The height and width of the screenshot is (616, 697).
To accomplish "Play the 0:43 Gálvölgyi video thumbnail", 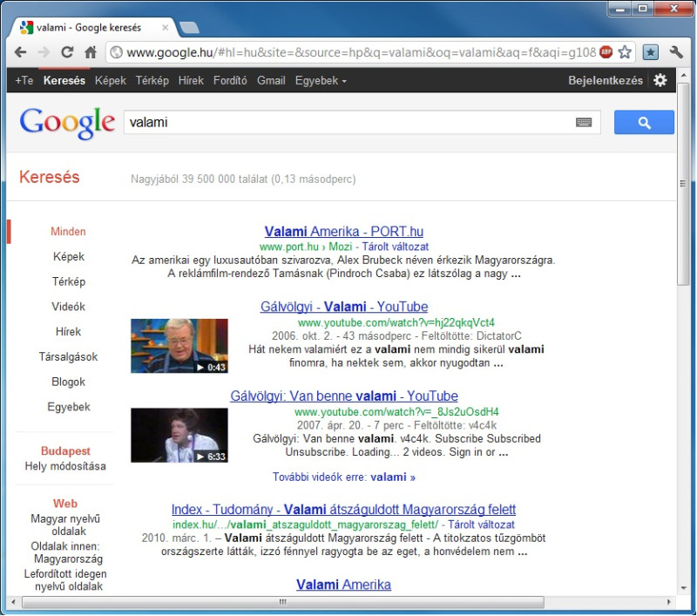I will (179, 346).
